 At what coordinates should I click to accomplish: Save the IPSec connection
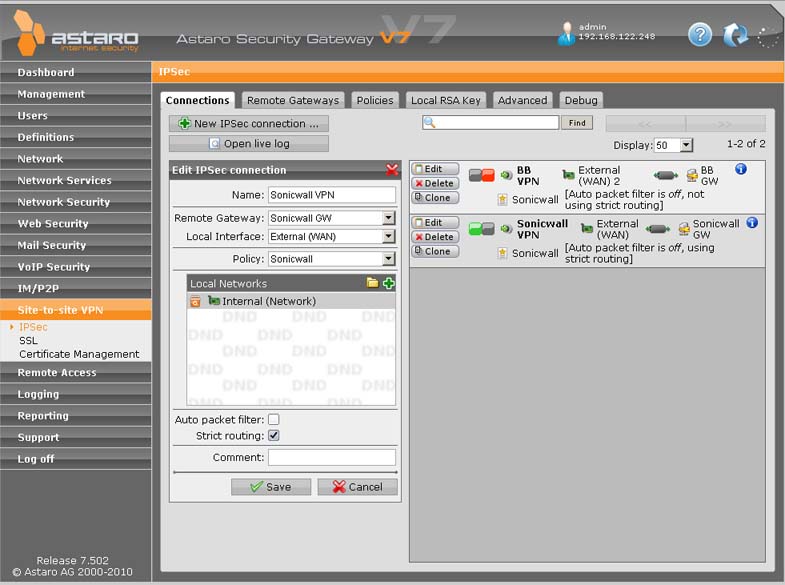point(271,487)
